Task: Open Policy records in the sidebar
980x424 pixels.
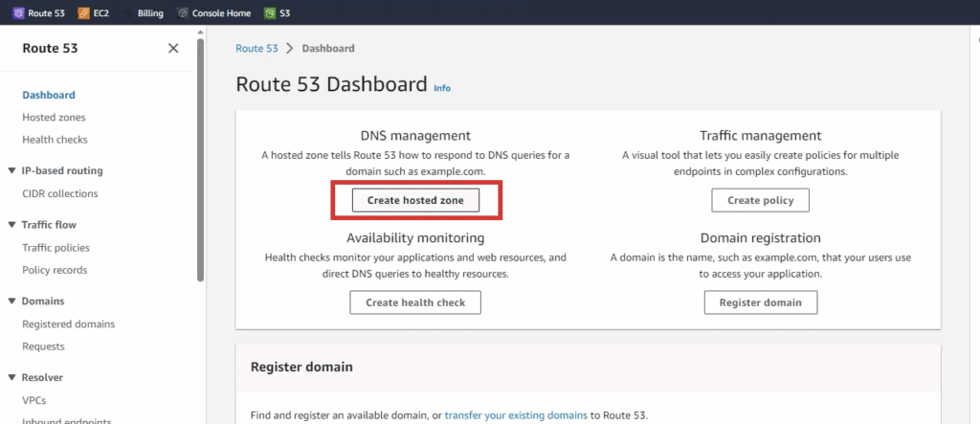Action: 55,270
